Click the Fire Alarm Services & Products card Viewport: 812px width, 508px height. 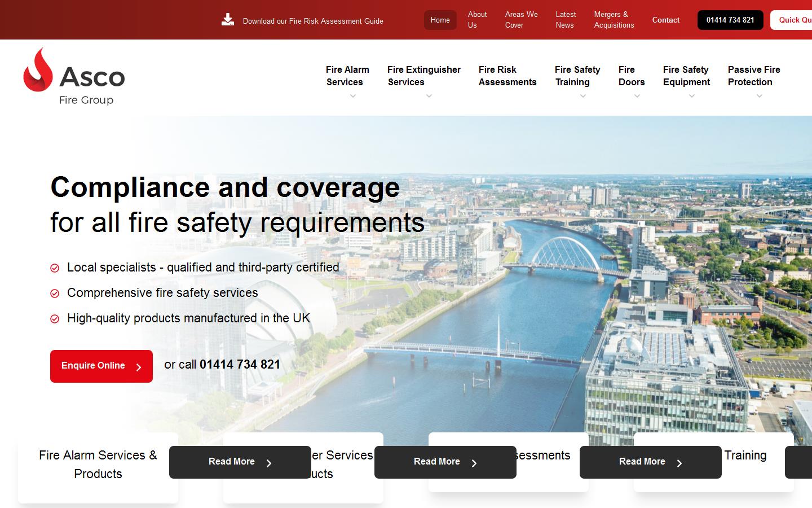98,465
